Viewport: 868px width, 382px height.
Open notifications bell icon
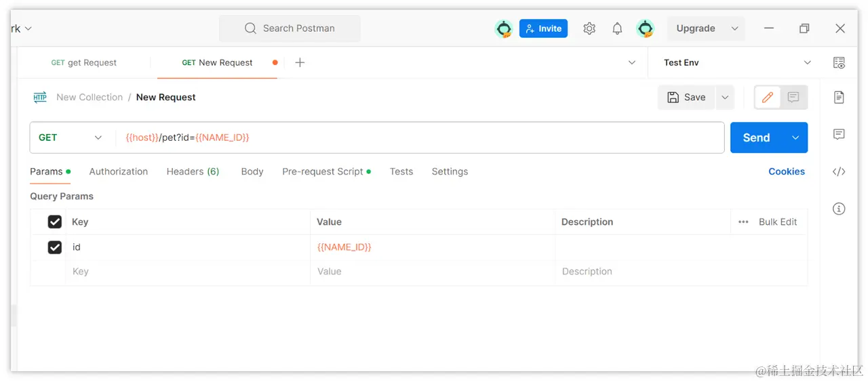click(x=617, y=28)
